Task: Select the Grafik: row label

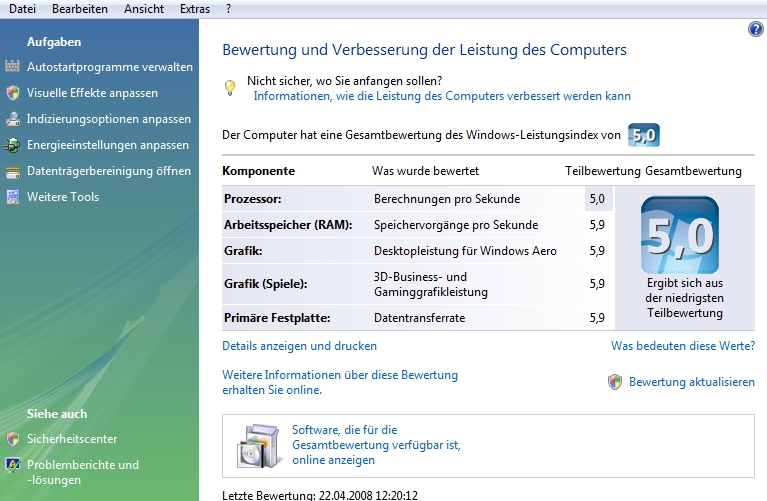Action: 243,250
